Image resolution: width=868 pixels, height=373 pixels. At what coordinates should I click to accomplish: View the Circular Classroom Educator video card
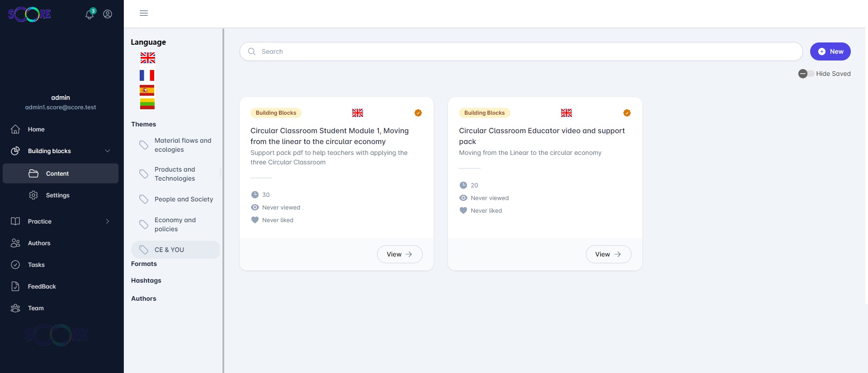pos(608,254)
